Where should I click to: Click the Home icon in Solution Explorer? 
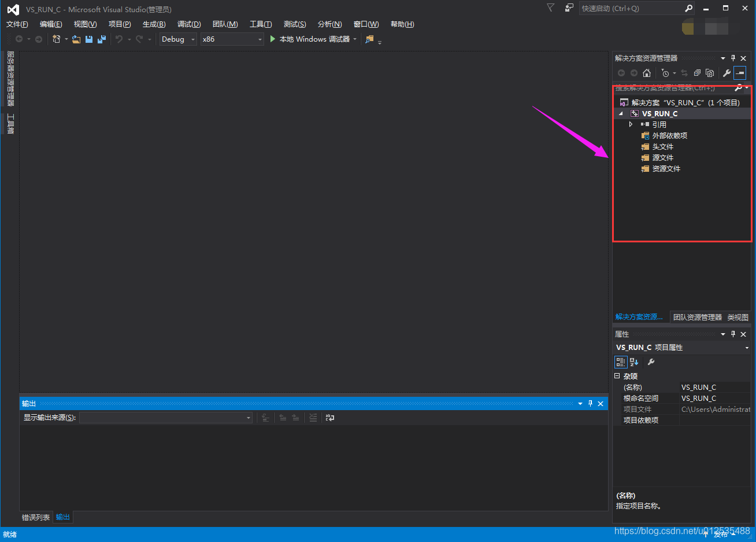point(647,73)
